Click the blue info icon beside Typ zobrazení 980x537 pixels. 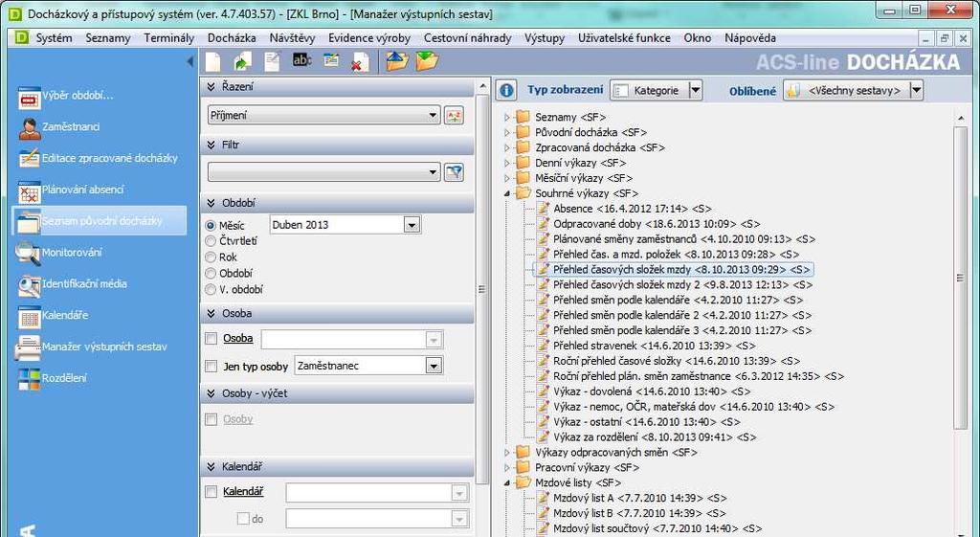506,91
